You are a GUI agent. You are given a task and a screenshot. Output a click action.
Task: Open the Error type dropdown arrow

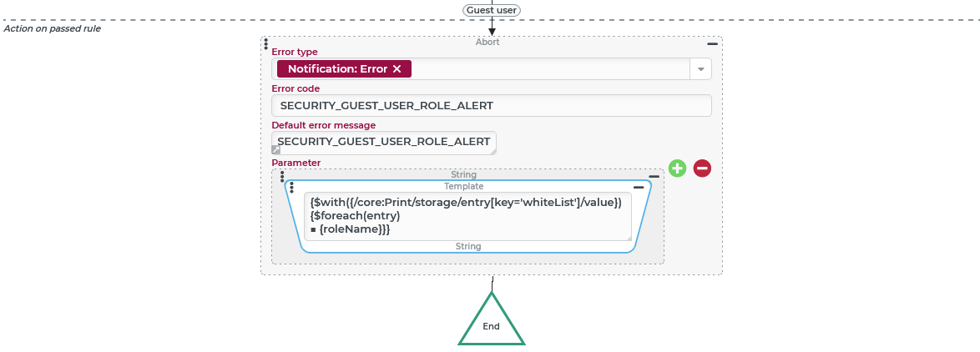(x=700, y=69)
